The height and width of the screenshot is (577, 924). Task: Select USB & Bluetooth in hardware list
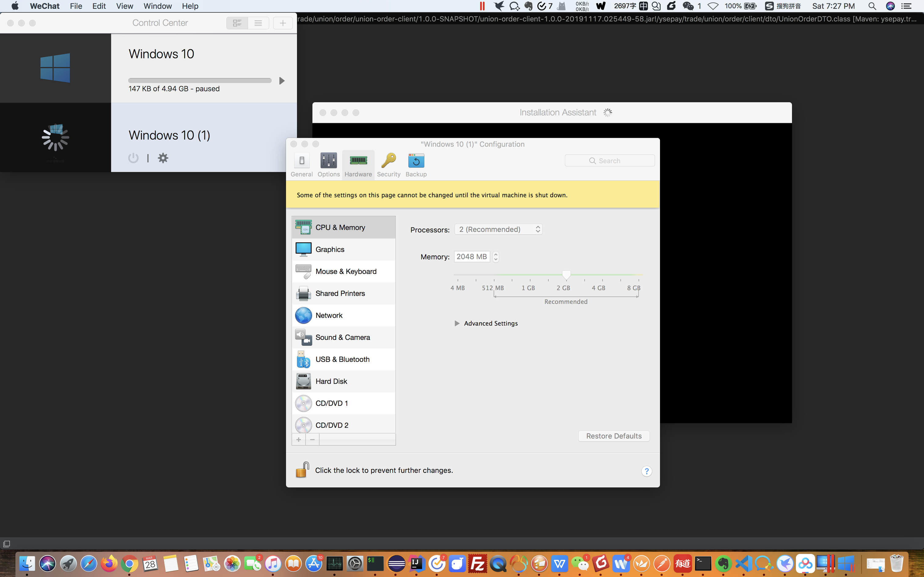[x=343, y=359]
